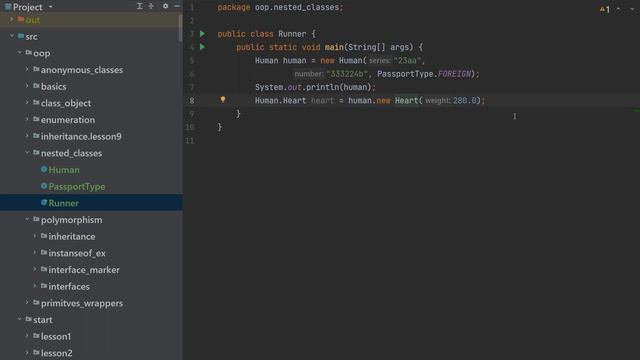Select the primitves_wrappers package
Image resolution: width=640 pixels, height=360 pixels.
pyautogui.click(x=82, y=303)
